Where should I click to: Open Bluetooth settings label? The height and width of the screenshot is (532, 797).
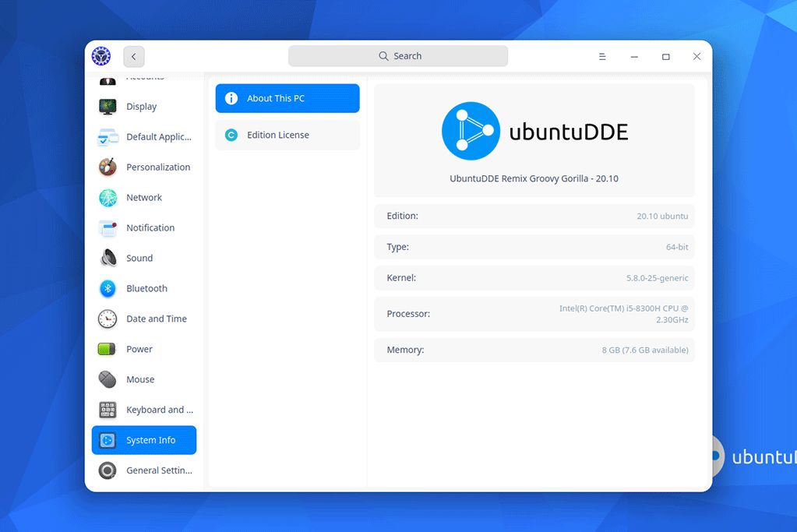point(147,289)
